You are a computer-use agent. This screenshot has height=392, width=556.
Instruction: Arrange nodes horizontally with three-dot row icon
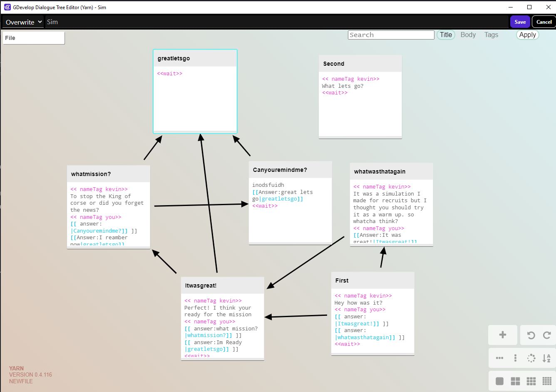[x=499, y=358]
